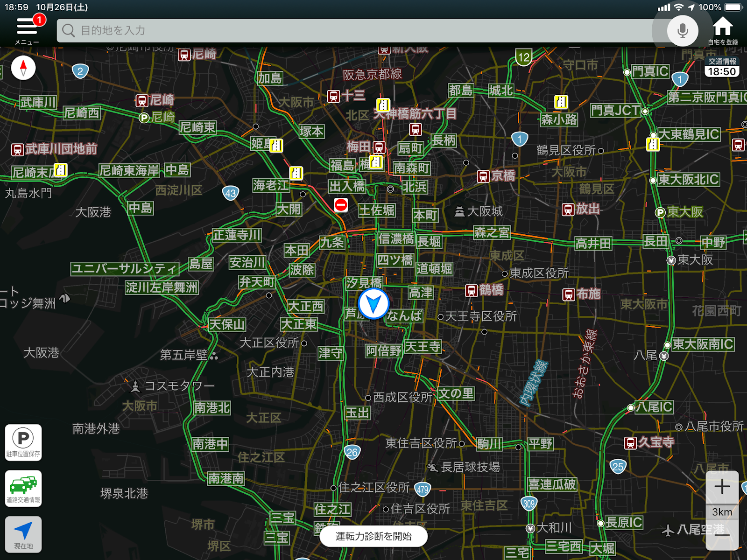The height and width of the screenshot is (560, 747).
Task: Select 京橋 station icon
Action: pyautogui.click(x=483, y=176)
